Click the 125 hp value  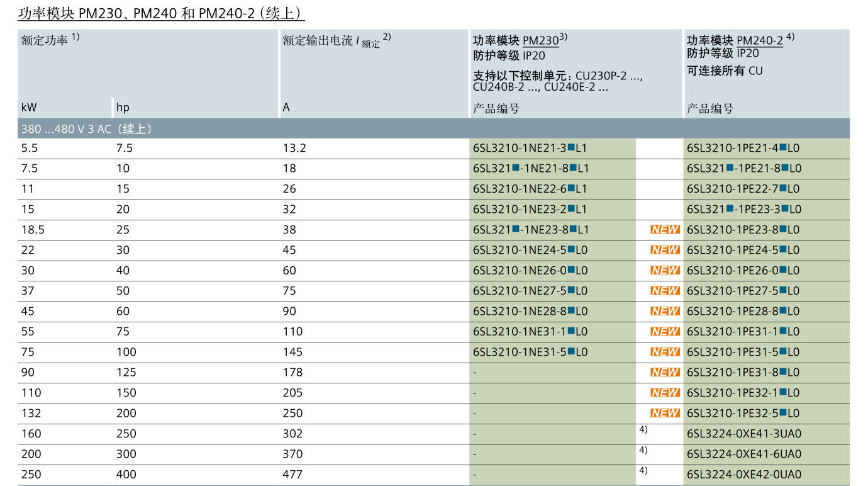point(126,372)
